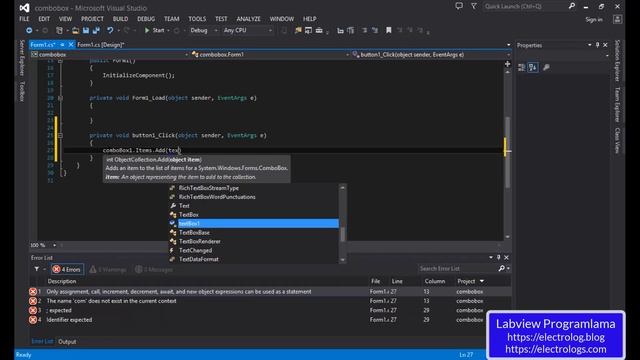
Task: Open the WINDOW menu
Action: click(282, 19)
